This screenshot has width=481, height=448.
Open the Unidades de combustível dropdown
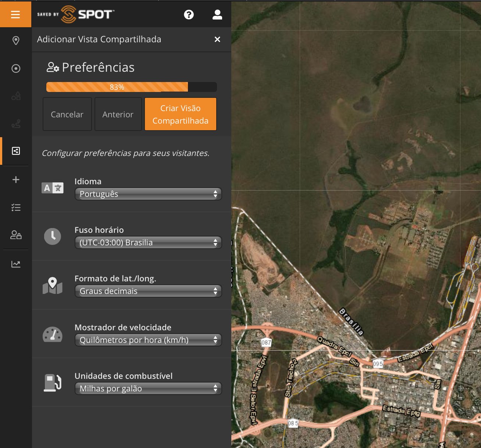pyautogui.click(x=148, y=389)
